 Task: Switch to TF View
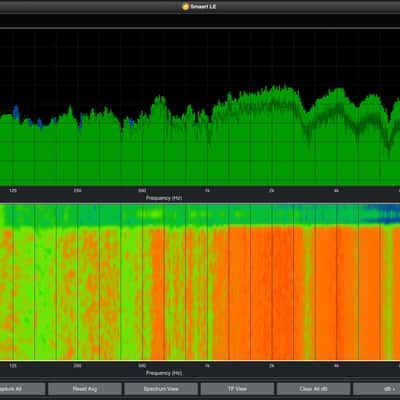237,389
